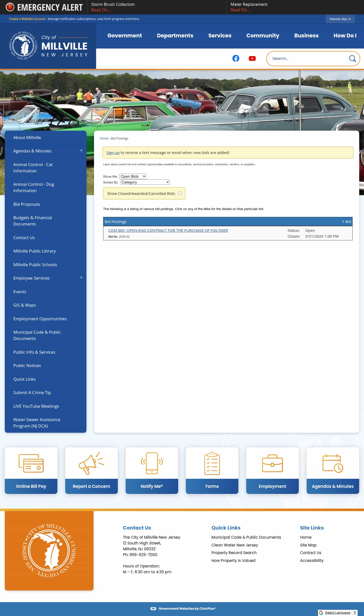364x616 pixels.
Task: Open the Departments main menu
Action: point(175,36)
